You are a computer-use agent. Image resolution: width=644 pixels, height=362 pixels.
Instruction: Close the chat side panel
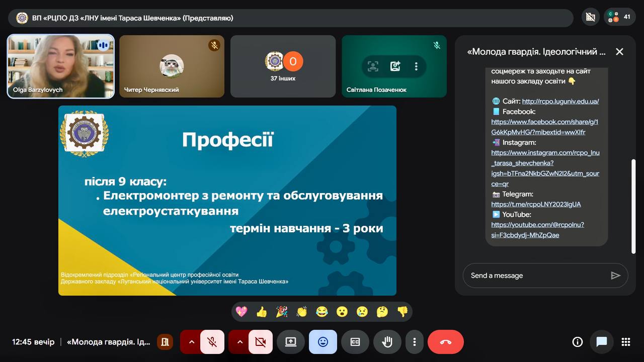(619, 52)
